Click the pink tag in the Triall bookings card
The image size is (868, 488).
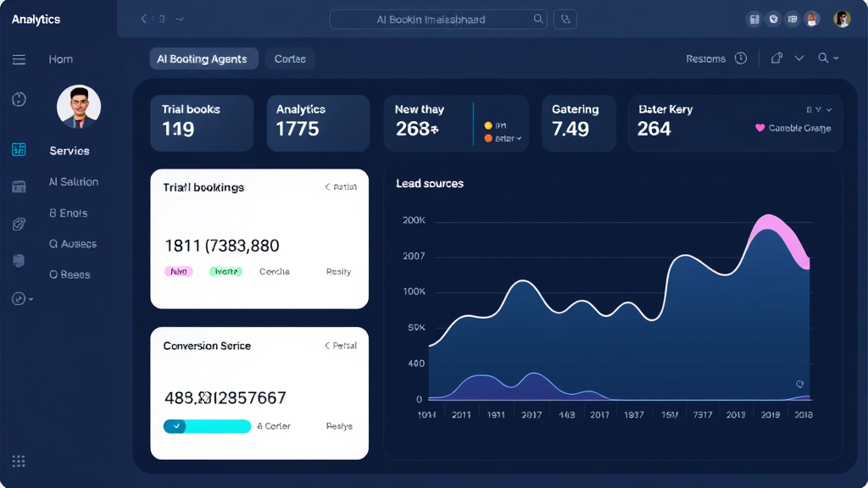pyautogui.click(x=178, y=271)
